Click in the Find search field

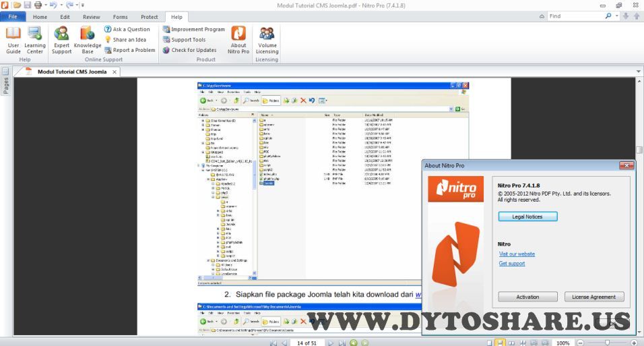pyautogui.click(x=575, y=16)
